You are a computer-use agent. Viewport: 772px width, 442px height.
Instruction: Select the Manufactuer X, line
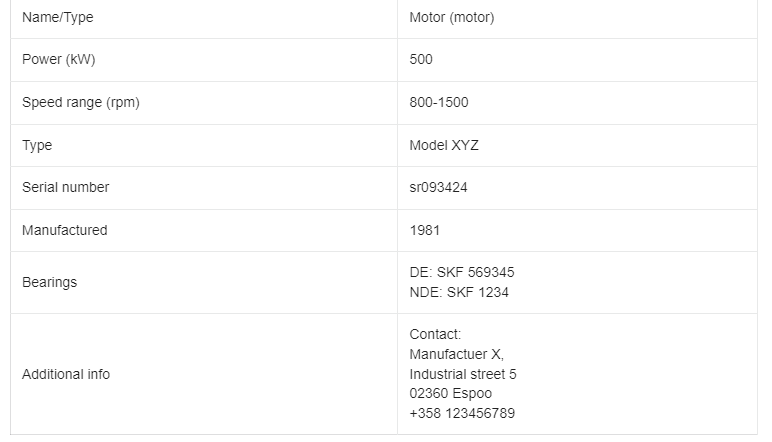[456, 354]
